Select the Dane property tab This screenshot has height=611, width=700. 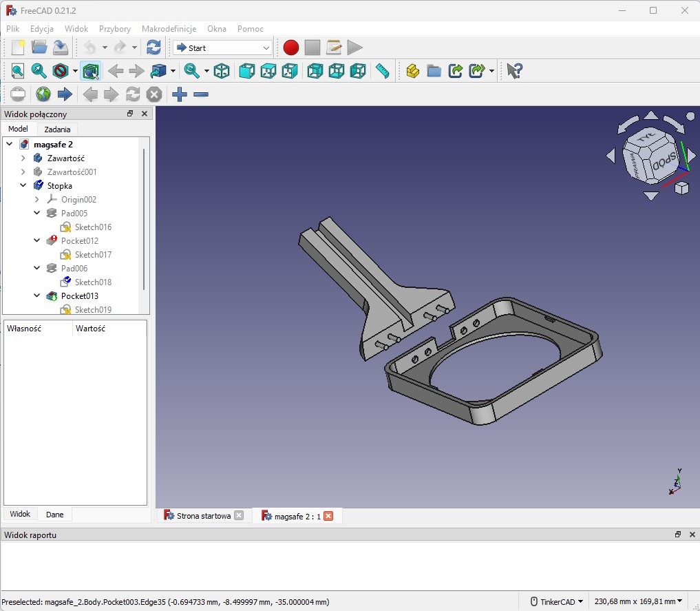click(x=54, y=515)
